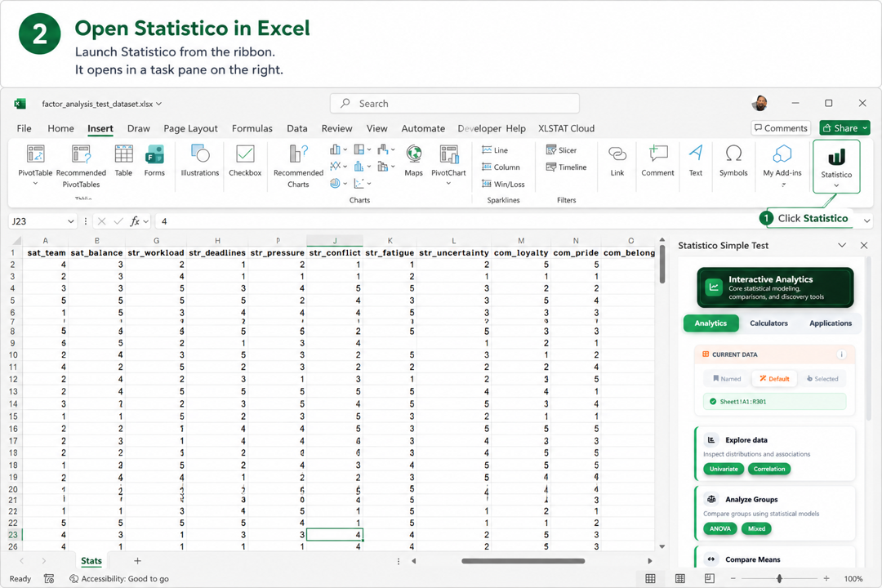Switch to Applications tab in Statistico

click(831, 323)
